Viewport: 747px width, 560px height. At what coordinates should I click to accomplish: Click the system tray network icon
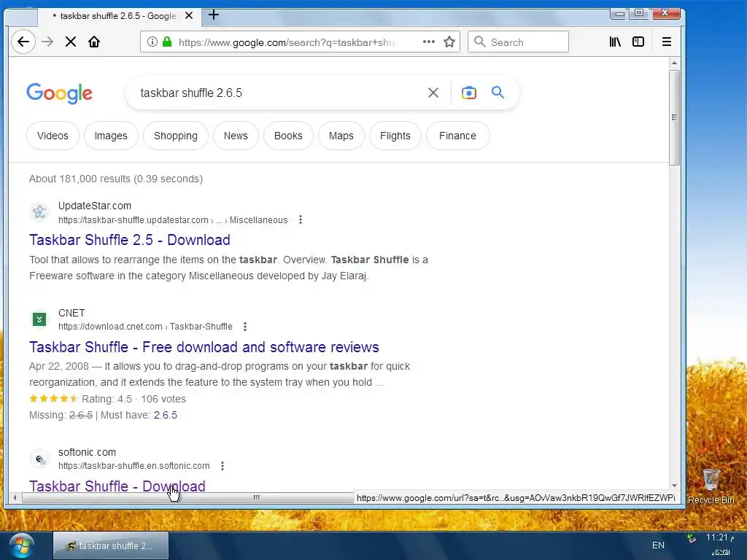click(692, 539)
